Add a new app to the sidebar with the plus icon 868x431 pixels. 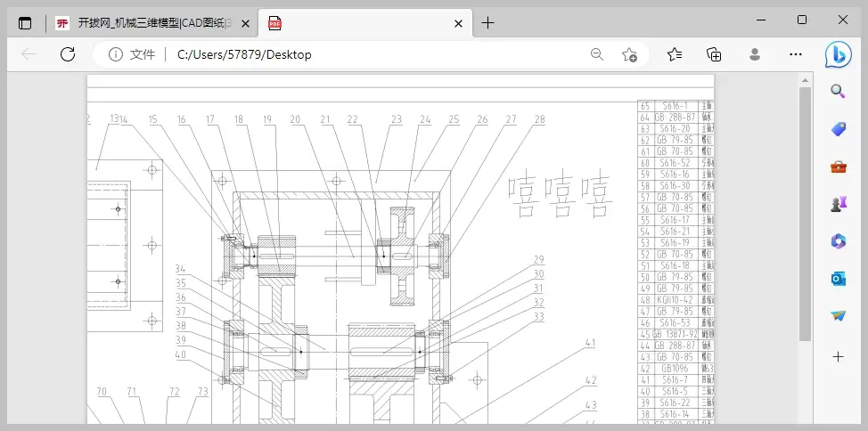pos(838,357)
